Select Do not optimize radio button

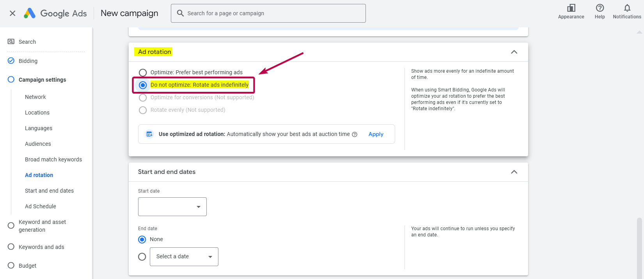[x=143, y=85]
